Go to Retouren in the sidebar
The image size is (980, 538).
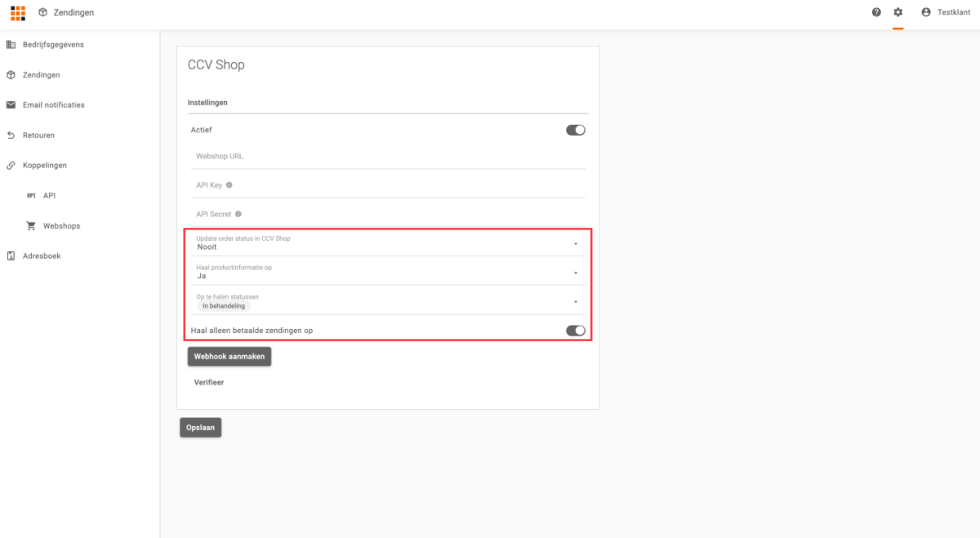point(38,136)
